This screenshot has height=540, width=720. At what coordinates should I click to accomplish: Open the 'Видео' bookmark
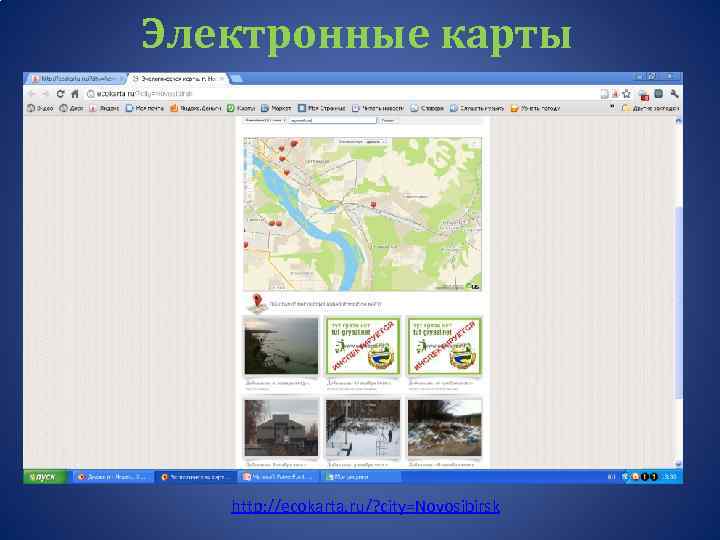coord(40,108)
